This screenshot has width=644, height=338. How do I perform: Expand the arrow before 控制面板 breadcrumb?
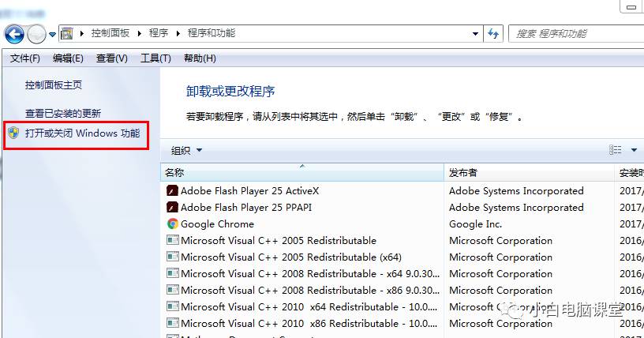pos(82,33)
